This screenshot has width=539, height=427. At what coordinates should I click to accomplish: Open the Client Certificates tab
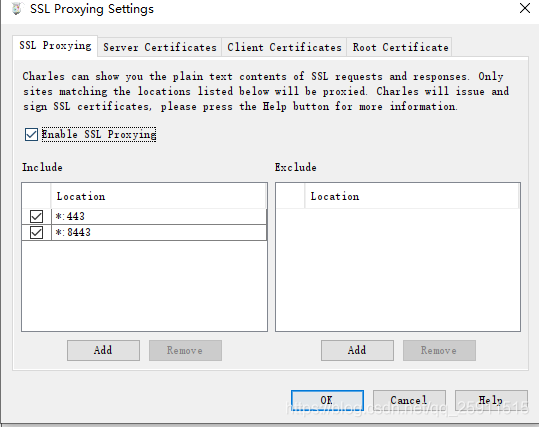coord(284,47)
